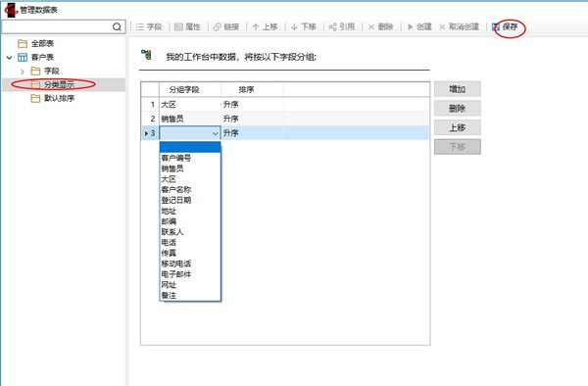Viewport: 588px width, 386px height.
Task: Click the 取消创建 toolbar item
Action: tap(460, 26)
